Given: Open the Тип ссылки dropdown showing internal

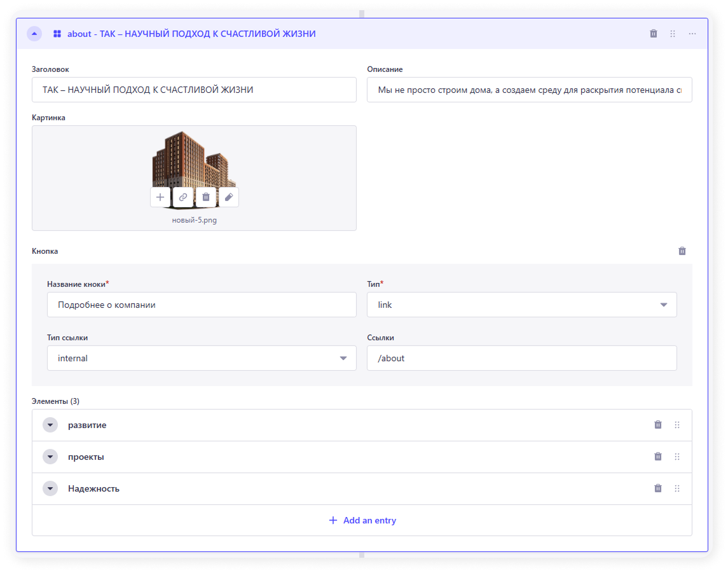Looking at the screenshot, I should pyautogui.click(x=202, y=358).
